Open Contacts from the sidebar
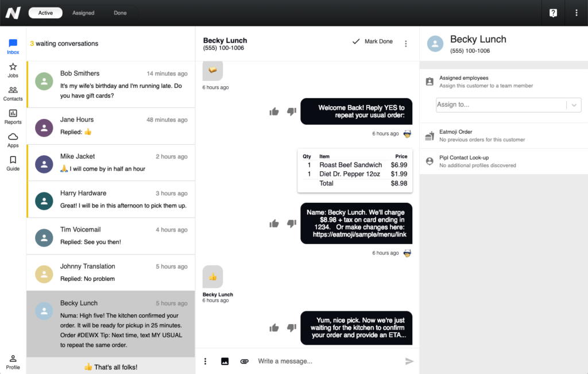Viewport: 588px width, 374px height. coord(13,93)
